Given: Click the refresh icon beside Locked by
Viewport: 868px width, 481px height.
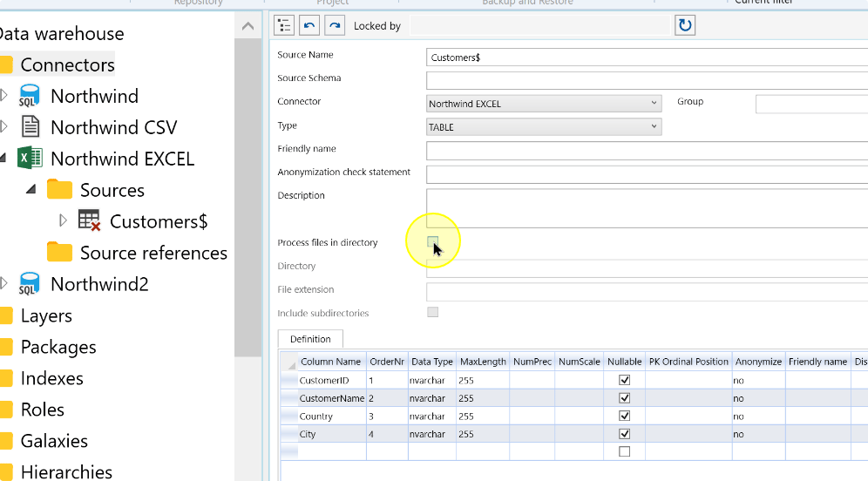Looking at the screenshot, I should pyautogui.click(x=685, y=25).
